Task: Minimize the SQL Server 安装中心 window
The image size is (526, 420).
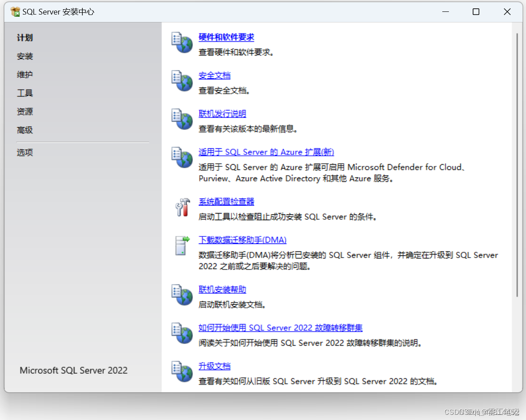Action: pyautogui.click(x=445, y=12)
